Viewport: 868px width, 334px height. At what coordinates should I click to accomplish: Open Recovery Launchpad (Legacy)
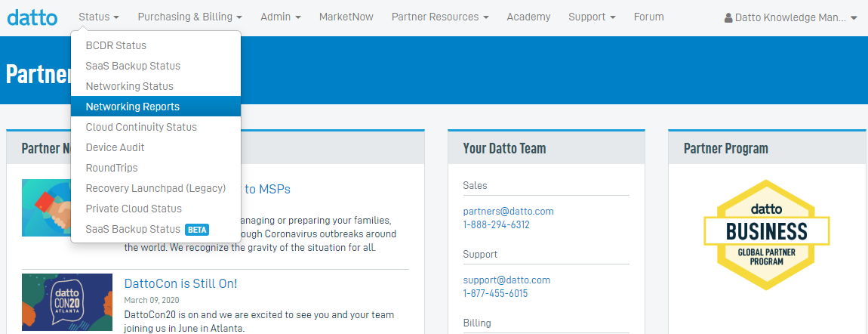click(155, 188)
